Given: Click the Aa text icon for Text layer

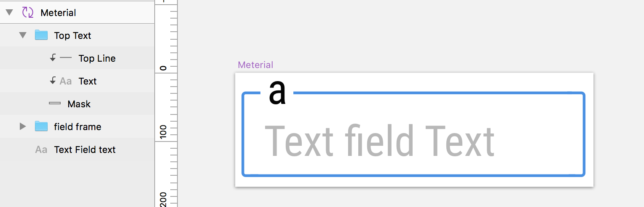Looking at the screenshot, I should (65, 81).
